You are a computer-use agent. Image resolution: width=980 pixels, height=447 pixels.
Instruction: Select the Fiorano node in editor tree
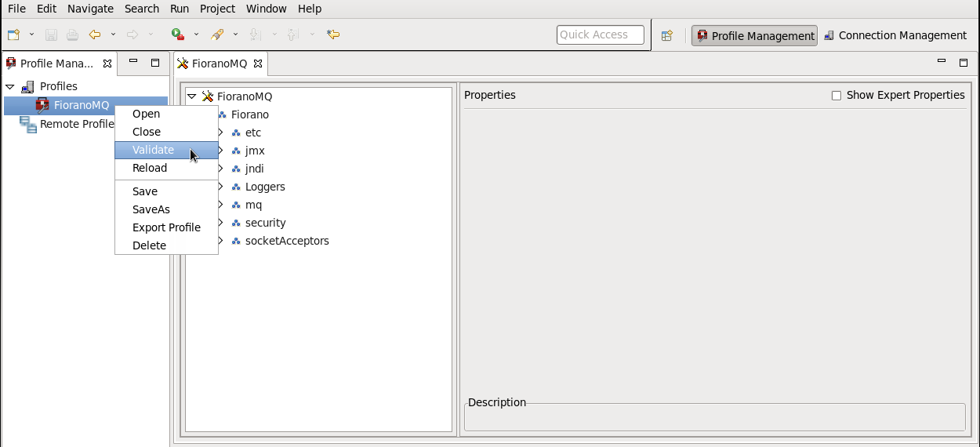click(250, 114)
